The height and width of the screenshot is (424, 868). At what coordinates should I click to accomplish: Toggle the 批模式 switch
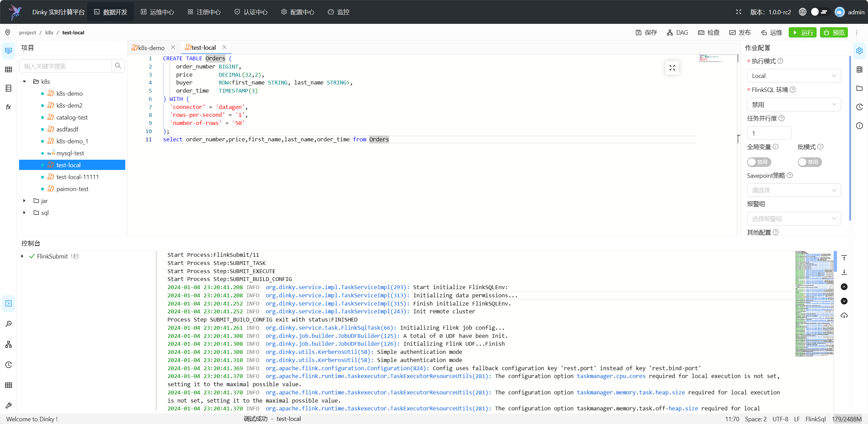[x=809, y=162]
